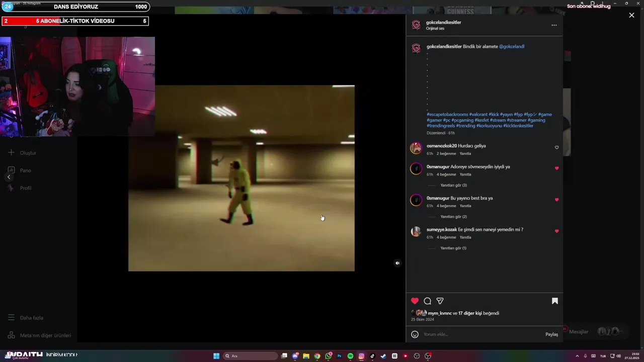Open the mym_kvnnc liker profile
This screenshot has height=362, width=644.
[x=440, y=313]
